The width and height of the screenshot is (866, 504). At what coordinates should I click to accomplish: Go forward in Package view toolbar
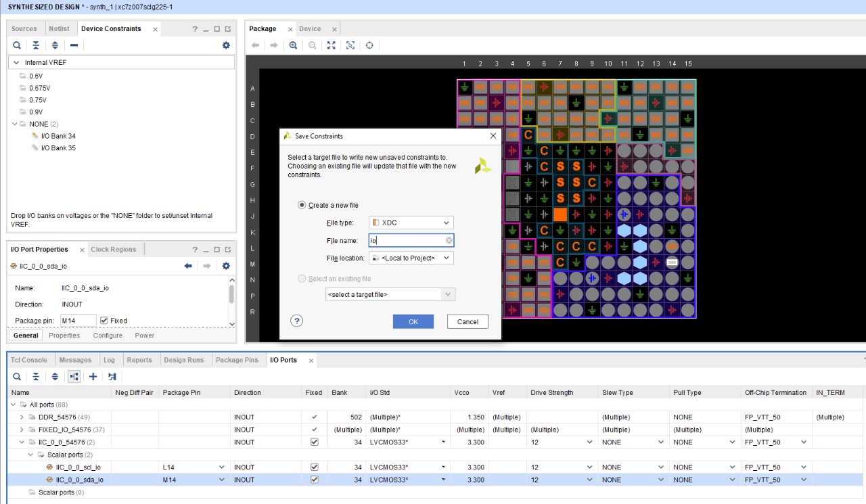pyautogui.click(x=274, y=45)
